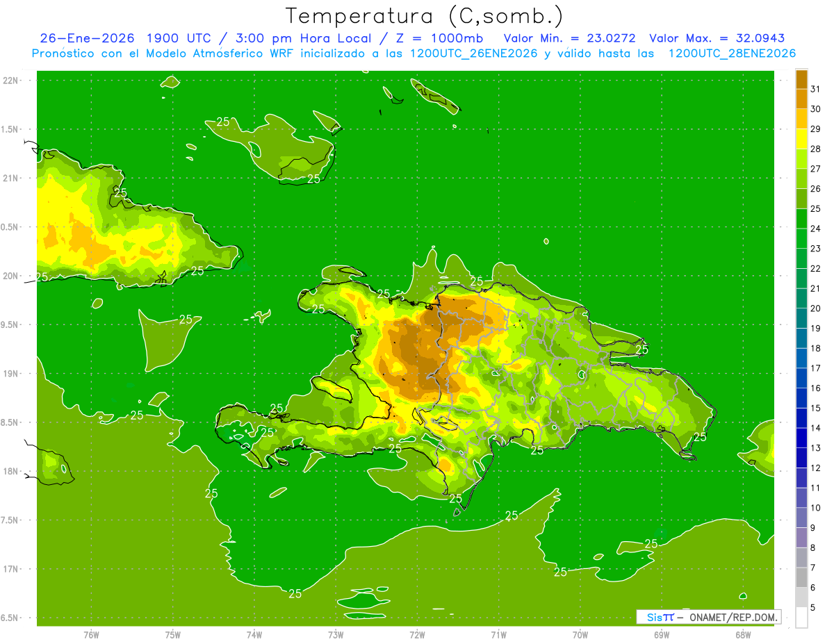Click 'Valor Max. = 32.0943' text
The width and height of the screenshot is (834, 644).
[717, 38]
